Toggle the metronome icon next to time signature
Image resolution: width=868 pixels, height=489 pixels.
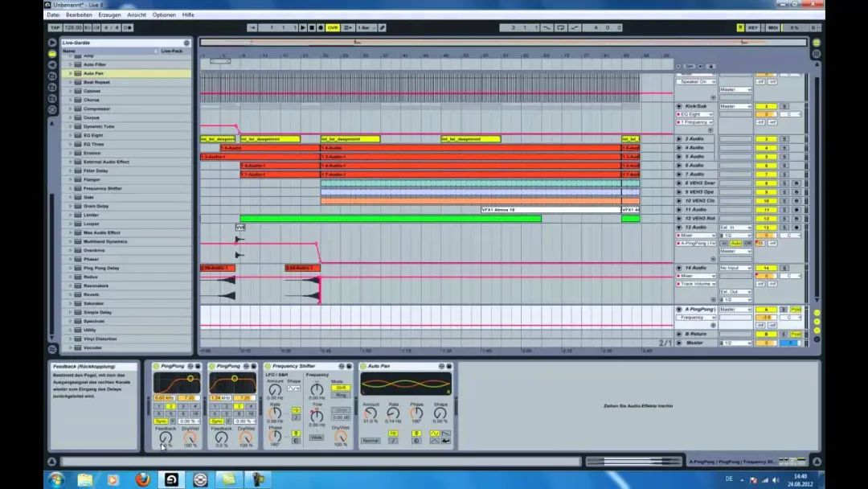pos(127,27)
